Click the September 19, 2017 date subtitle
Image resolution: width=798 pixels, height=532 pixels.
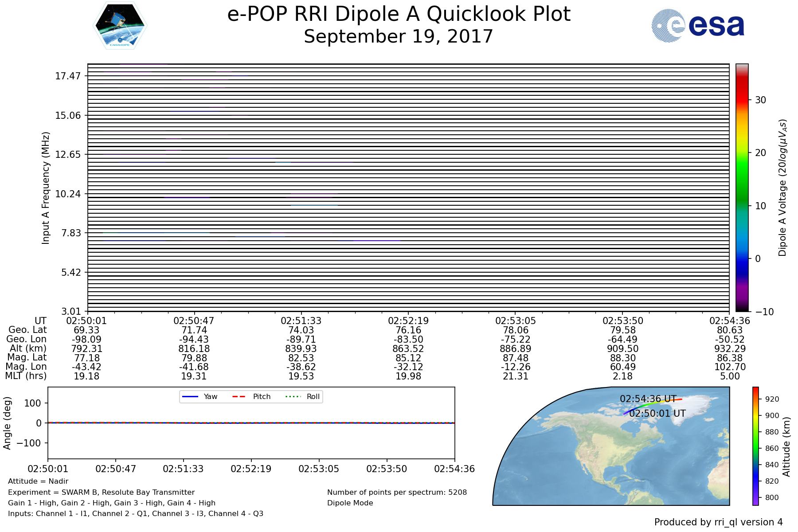coord(398,36)
